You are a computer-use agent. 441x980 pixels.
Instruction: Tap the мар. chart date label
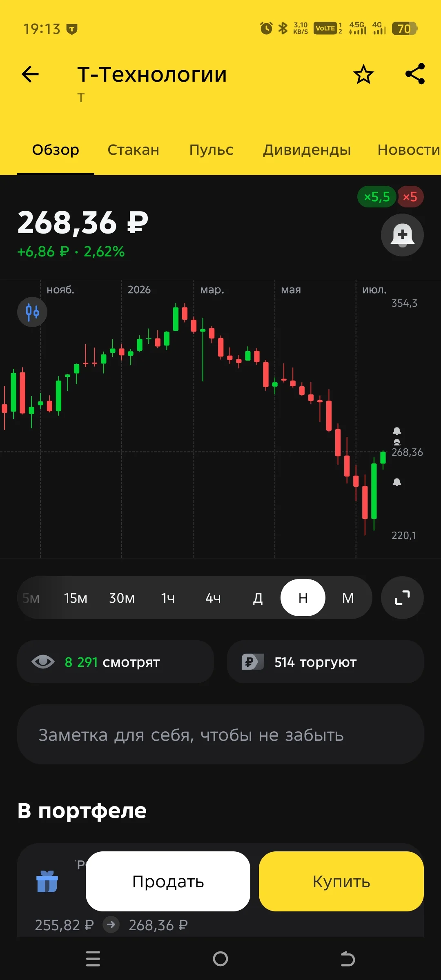coord(212,290)
